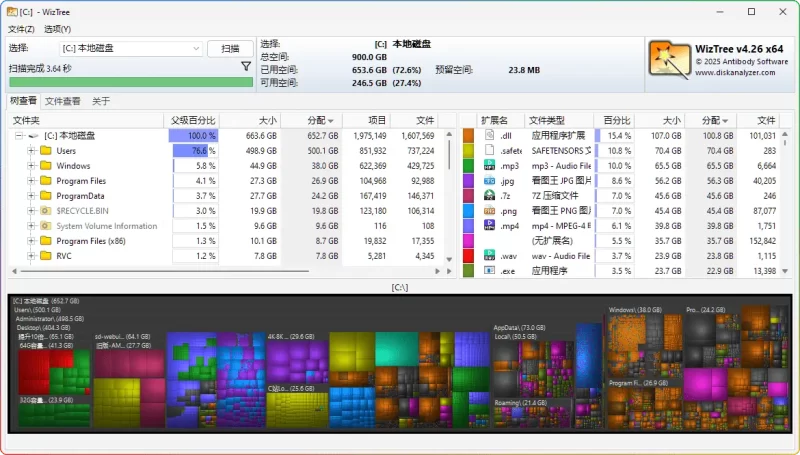Click the green .mp3 color swatch
Screen dimensions: 800x455
tap(468, 165)
